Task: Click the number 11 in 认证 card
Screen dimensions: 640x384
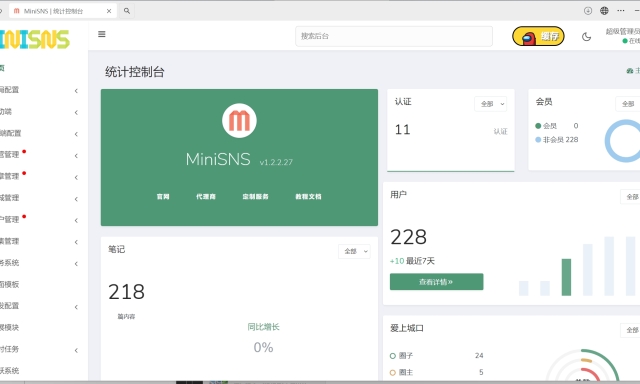Action: (x=402, y=130)
